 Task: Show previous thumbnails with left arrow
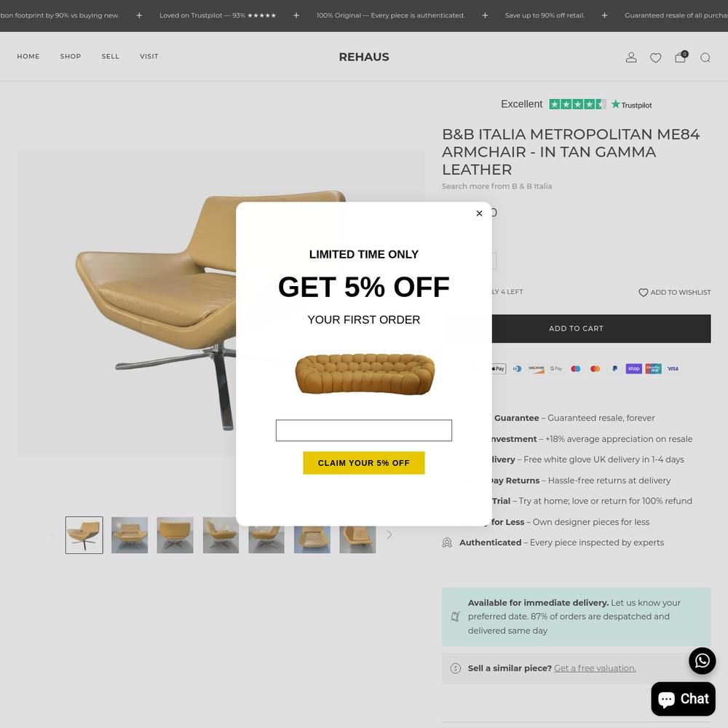(x=52, y=535)
